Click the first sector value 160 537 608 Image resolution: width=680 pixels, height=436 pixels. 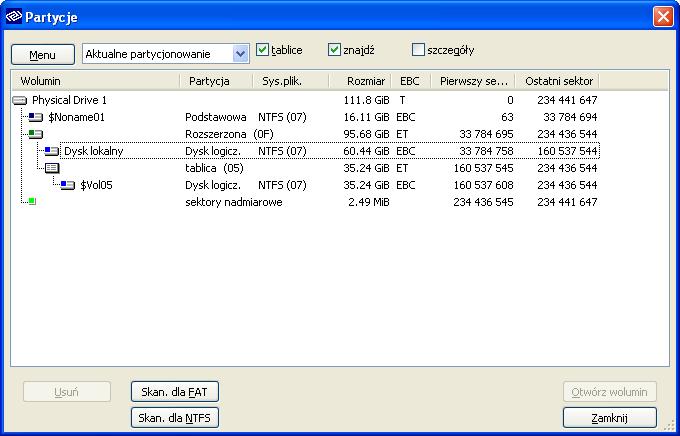pos(484,185)
